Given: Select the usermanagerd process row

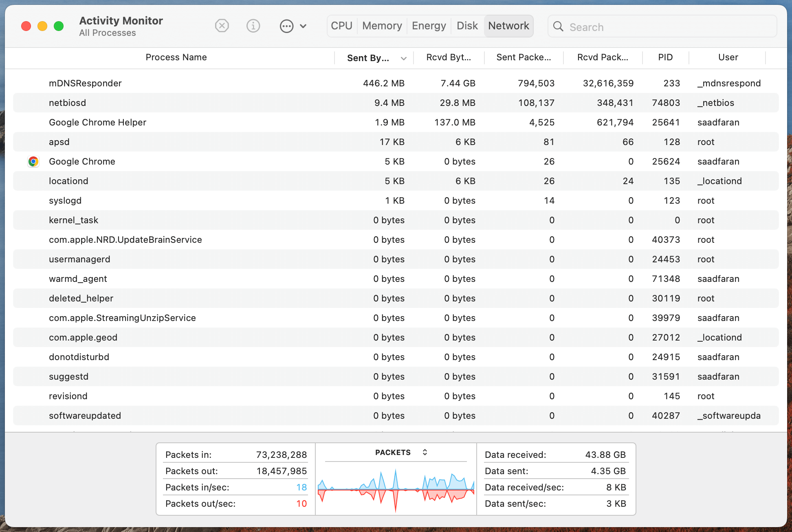Looking at the screenshot, I should tap(396, 259).
